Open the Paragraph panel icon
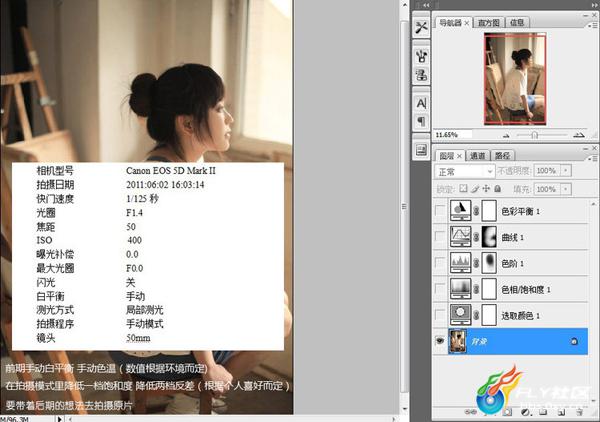The image size is (600, 422). pos(421,122)
